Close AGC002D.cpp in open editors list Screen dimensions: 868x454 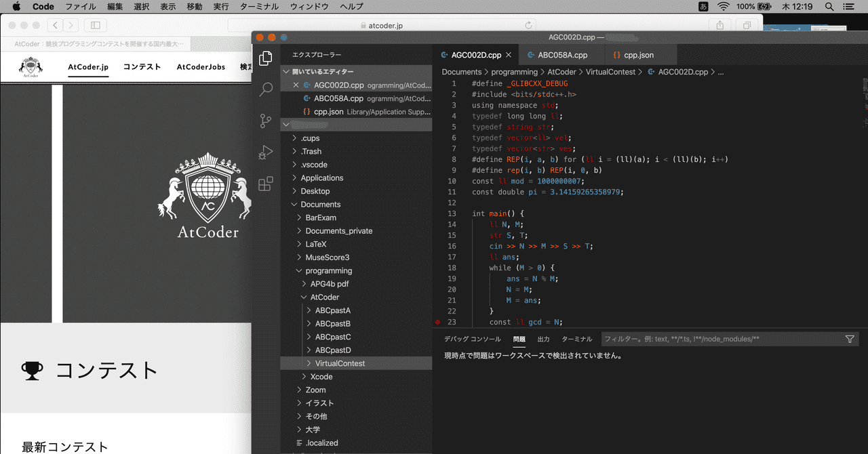pos(296,85)
